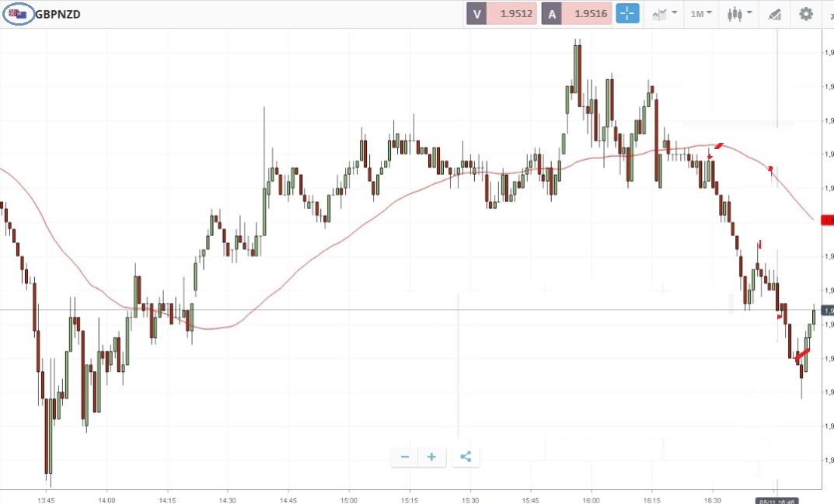Open the candlestick chart type dropdown
This screenshot has height=504, width=834.
coord(739,14)
